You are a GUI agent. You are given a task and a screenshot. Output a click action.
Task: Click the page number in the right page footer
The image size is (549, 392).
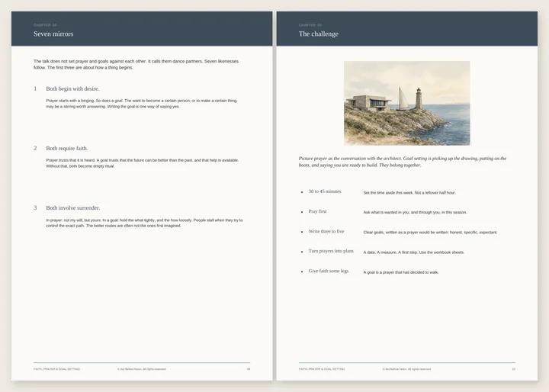click(x=514, y=369)
